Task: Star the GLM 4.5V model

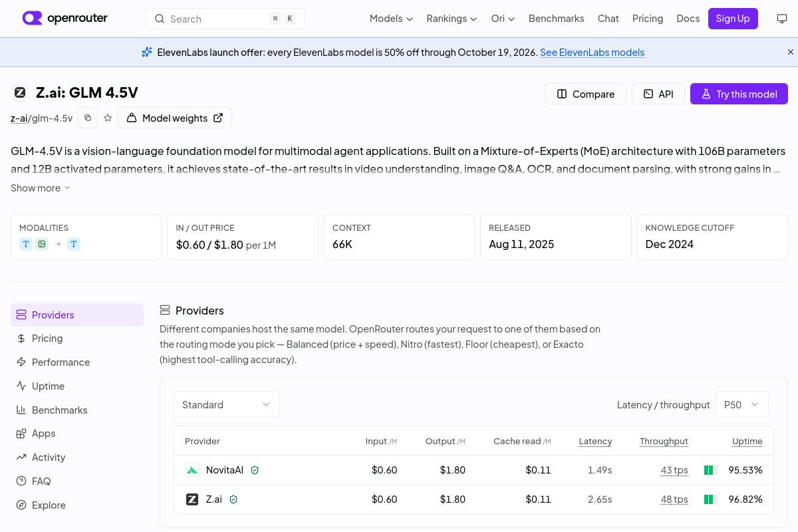Action: 108,118
